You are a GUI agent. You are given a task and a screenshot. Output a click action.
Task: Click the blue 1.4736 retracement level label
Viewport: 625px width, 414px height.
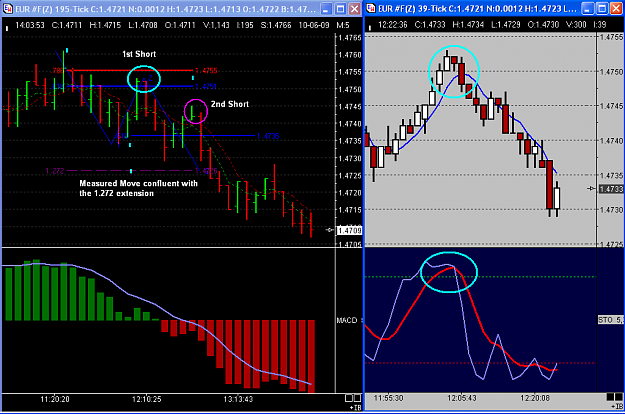268,136
